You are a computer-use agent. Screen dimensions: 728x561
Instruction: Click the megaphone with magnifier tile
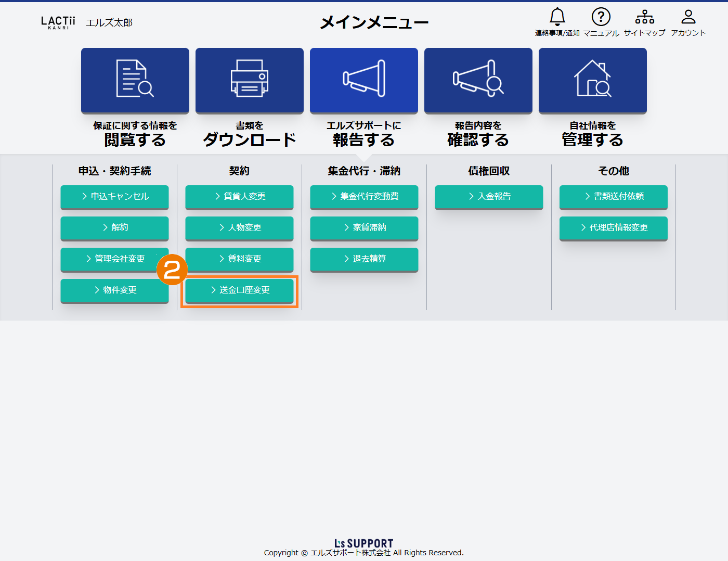(478, 80)
